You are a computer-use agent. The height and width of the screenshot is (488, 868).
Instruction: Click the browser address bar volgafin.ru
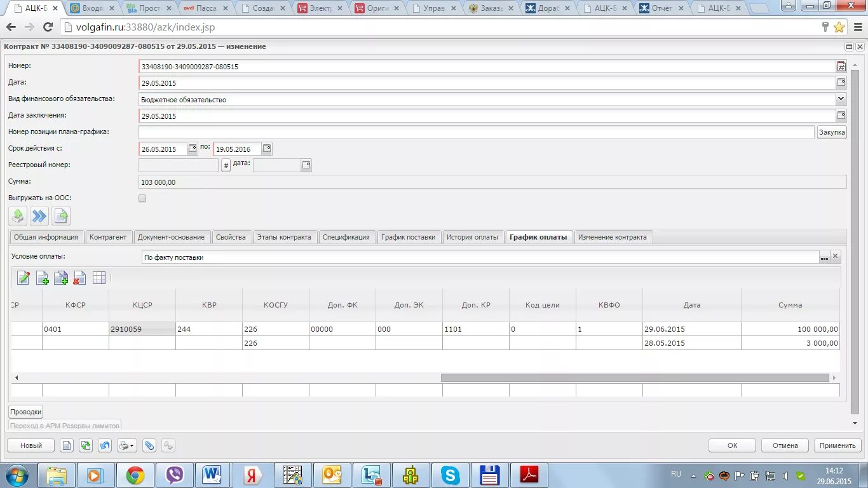[438, 27]
